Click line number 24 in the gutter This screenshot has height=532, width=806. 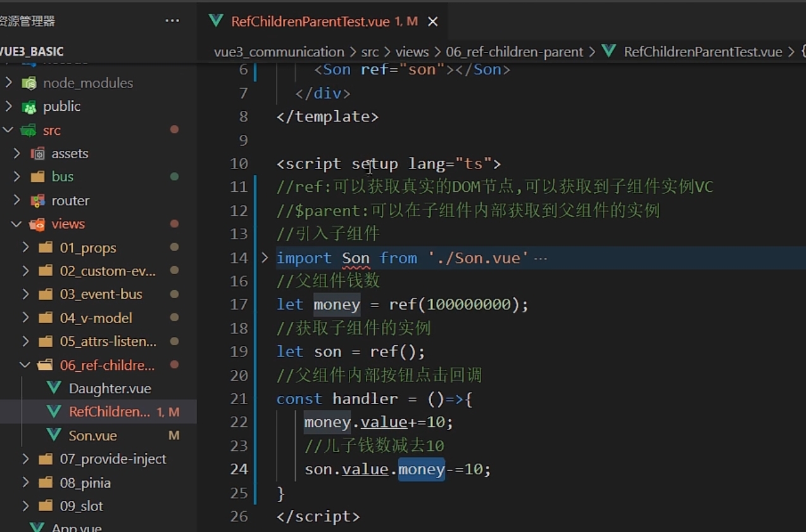(239, 469)
